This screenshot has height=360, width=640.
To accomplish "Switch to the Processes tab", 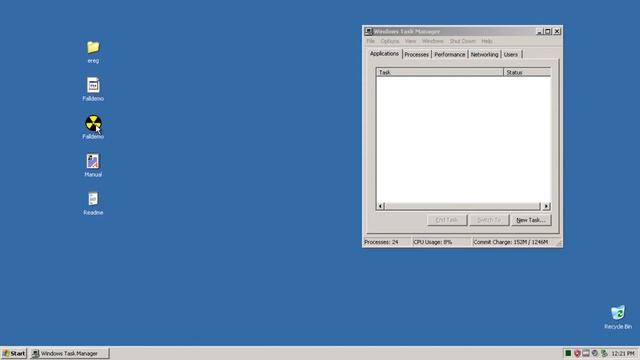I will pyautogui.click(x=417, y=54).
